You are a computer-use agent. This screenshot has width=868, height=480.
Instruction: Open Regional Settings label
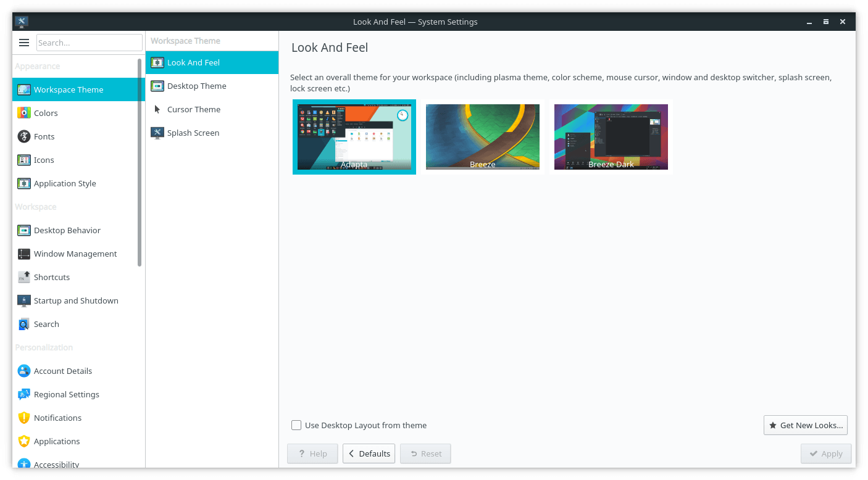click(x=67, y=394)
